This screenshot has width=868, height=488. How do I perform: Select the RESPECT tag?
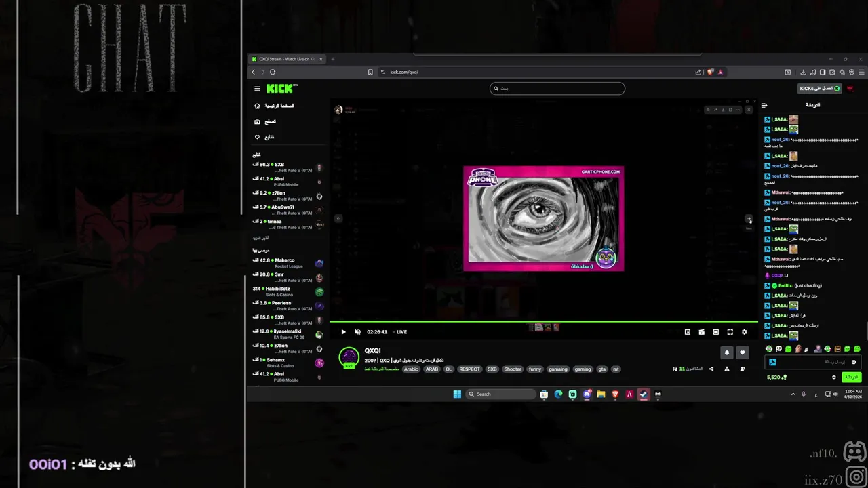pyautogui.click(x=469, y=369)
